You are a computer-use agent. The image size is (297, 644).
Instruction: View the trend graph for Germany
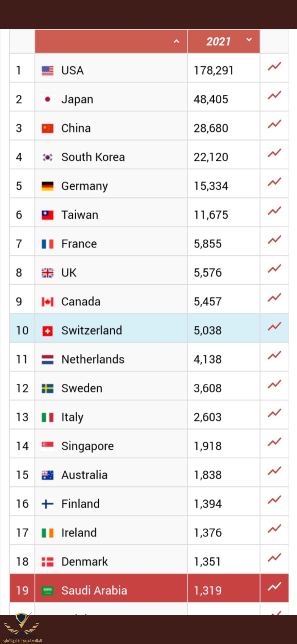tap(274, 182)
